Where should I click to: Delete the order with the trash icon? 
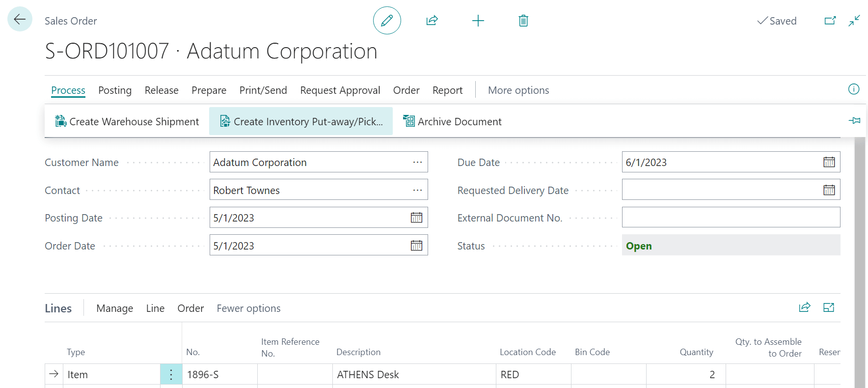coord(523,20)
